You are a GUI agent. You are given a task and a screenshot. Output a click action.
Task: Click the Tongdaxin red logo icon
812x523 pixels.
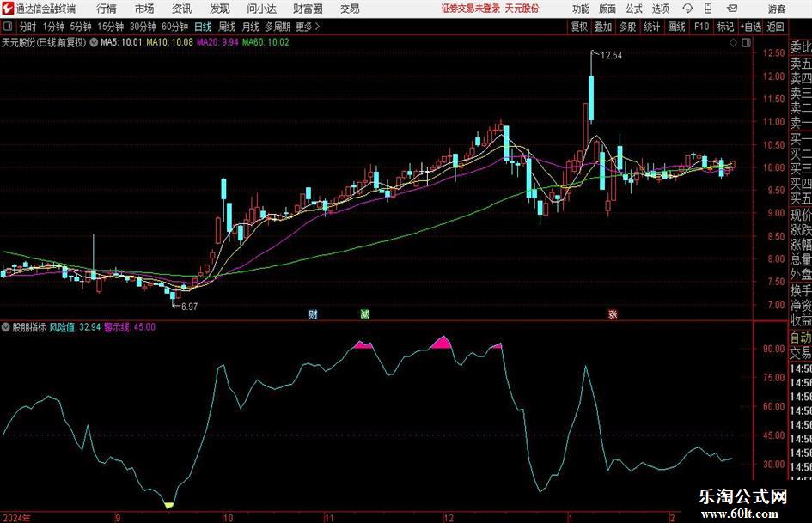point(8,9)
